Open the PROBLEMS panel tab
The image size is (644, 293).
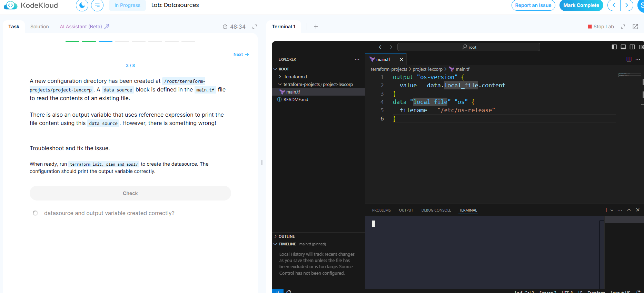click(381, 210)
